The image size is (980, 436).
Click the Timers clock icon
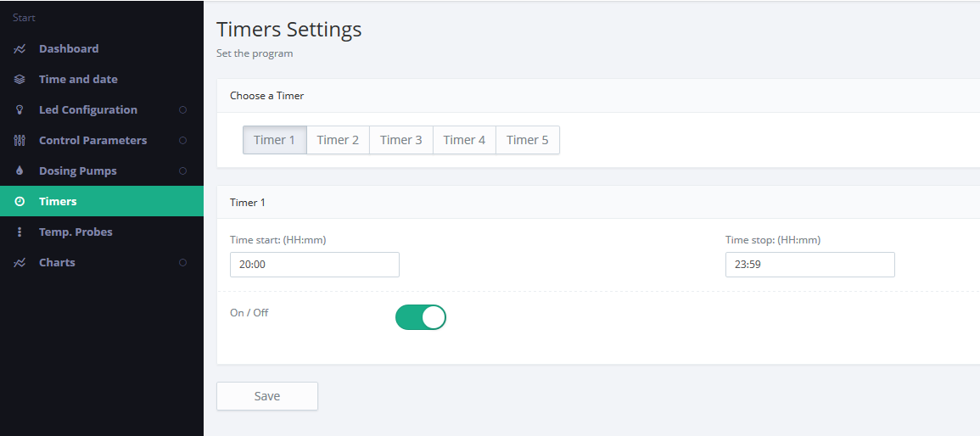20,202
